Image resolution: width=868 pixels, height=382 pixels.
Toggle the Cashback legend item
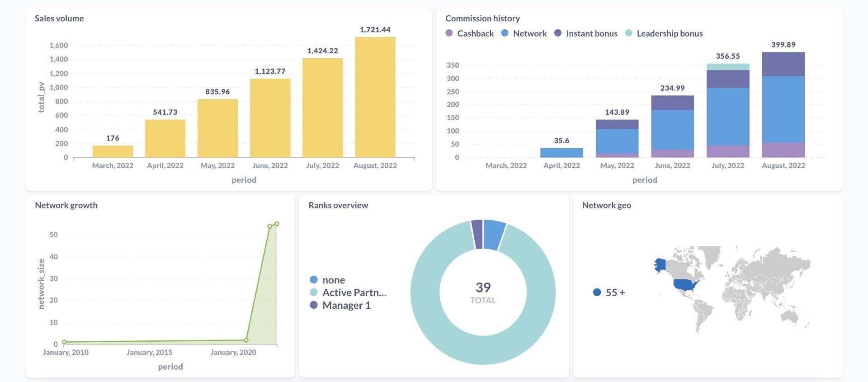pos(470,33)
